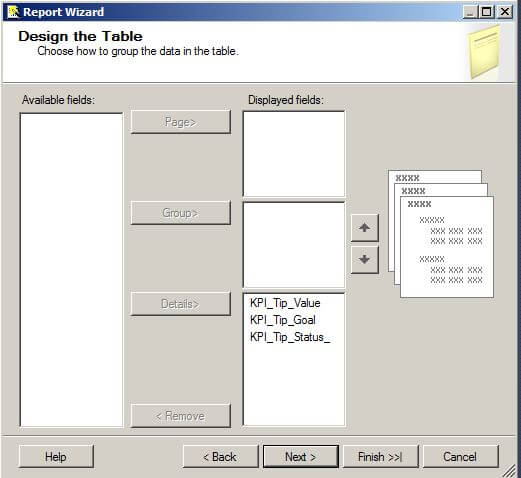Click the Group> button
The height and width of the screenshot is (478, 521).
click(181, 213)
